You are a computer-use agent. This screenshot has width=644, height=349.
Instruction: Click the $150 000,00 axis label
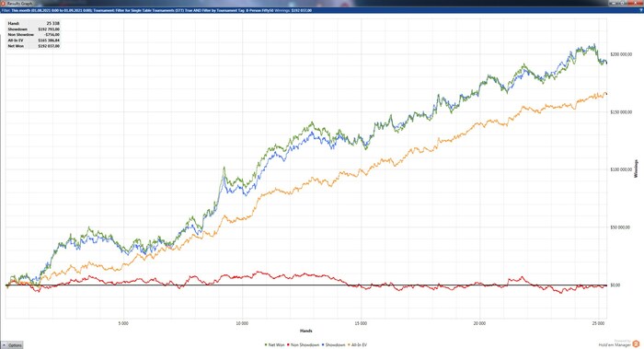click(x=620, y=111)
